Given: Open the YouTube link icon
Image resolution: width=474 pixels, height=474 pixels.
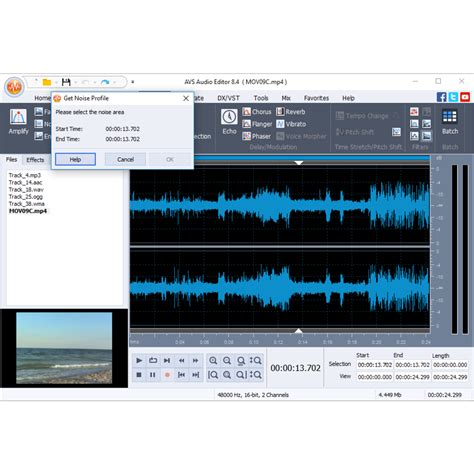Looking at the screenshot, I should (x=465, y=97).
